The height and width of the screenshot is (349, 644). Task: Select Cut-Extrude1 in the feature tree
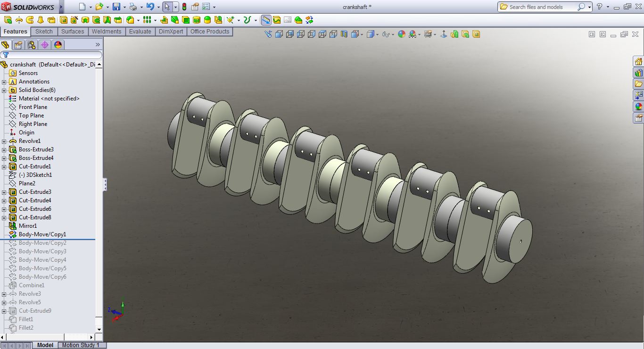[x=35, y=166]
